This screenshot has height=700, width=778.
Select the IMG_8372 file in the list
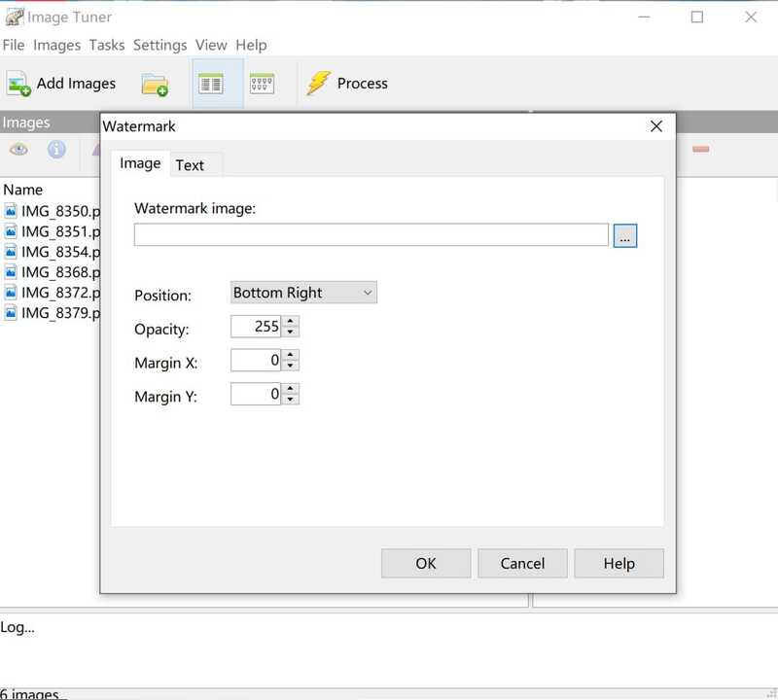pos(53,293)
